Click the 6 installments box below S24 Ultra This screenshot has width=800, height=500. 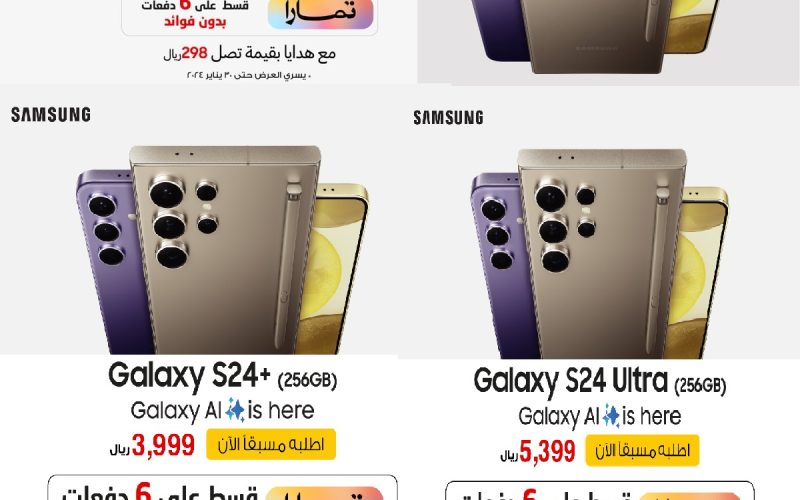tap(599, 491)
